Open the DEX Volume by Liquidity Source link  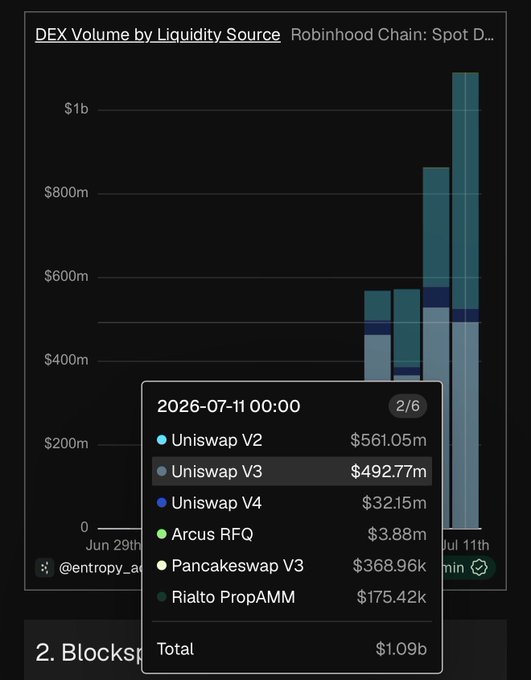[x=157, y=35]
